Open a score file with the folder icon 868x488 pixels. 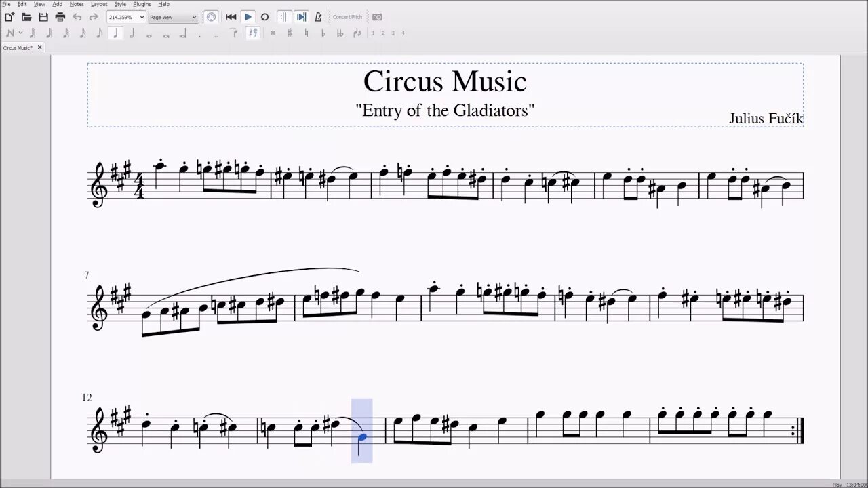pyautogui.click(x=26, y=17)
